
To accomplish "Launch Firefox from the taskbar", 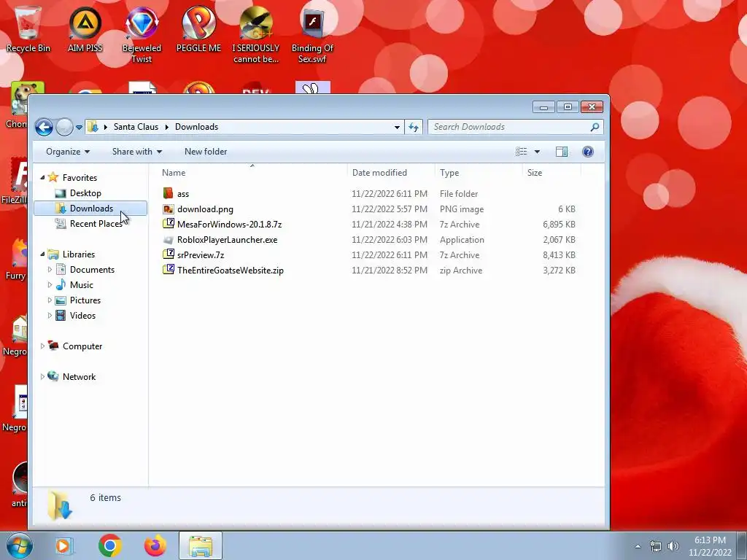I will pyautogui.click(x=155, y=545).
